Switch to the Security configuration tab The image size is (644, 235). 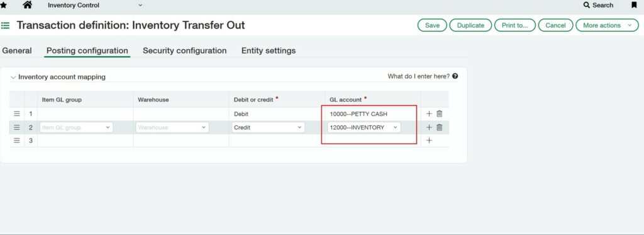(184, 50)
